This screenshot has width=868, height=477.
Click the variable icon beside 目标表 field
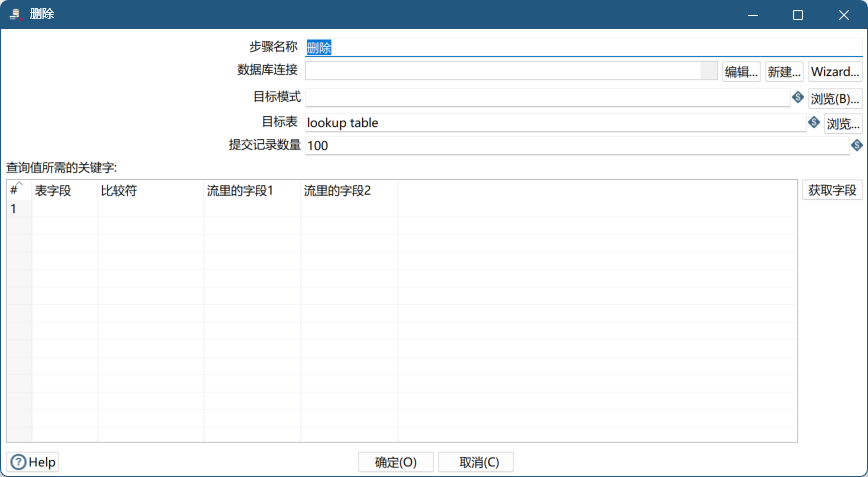[x=814, y=123]
